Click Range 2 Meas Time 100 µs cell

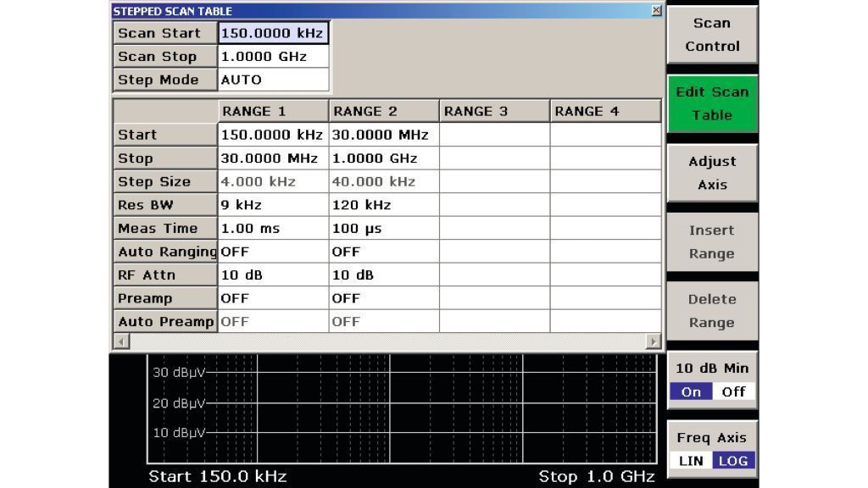pyautogui.click(x=383, y=229)
